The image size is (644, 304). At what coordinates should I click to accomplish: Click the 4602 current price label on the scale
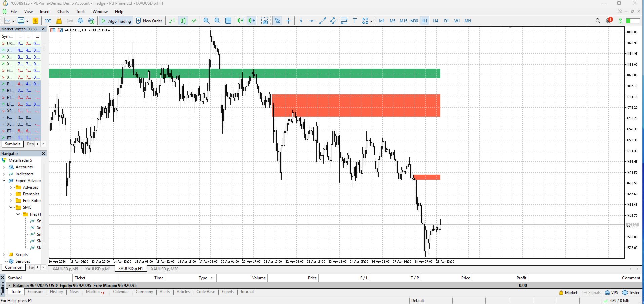coord(632,225)
